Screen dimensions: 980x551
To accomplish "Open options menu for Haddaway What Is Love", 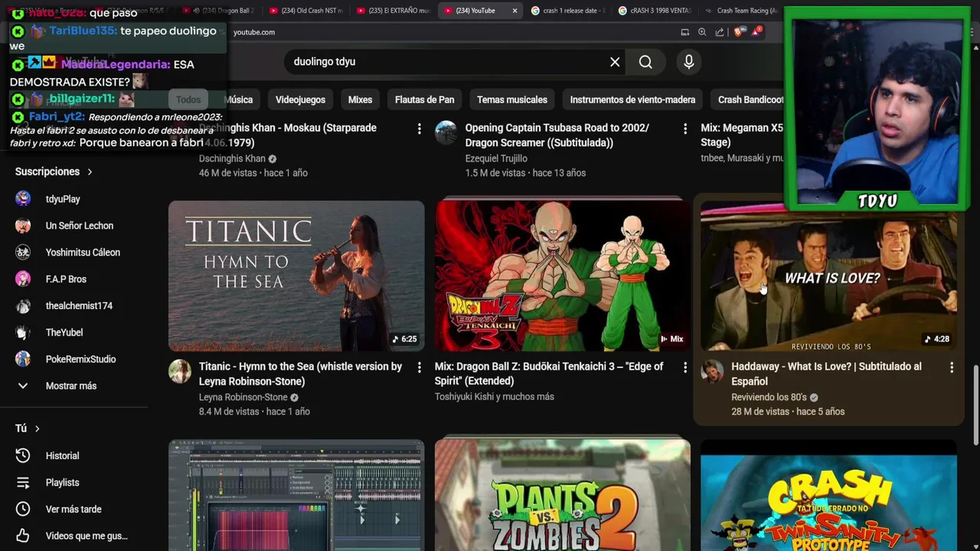I will pos(952,367).
